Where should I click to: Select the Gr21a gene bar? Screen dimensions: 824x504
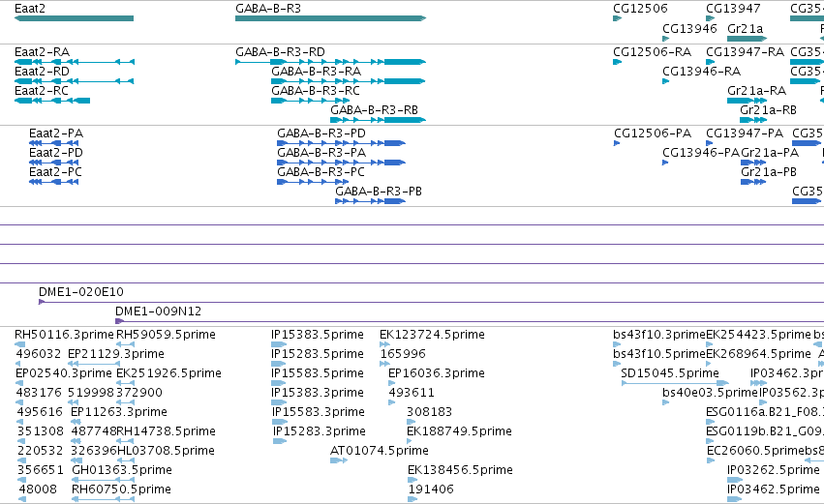click(748, 39)
